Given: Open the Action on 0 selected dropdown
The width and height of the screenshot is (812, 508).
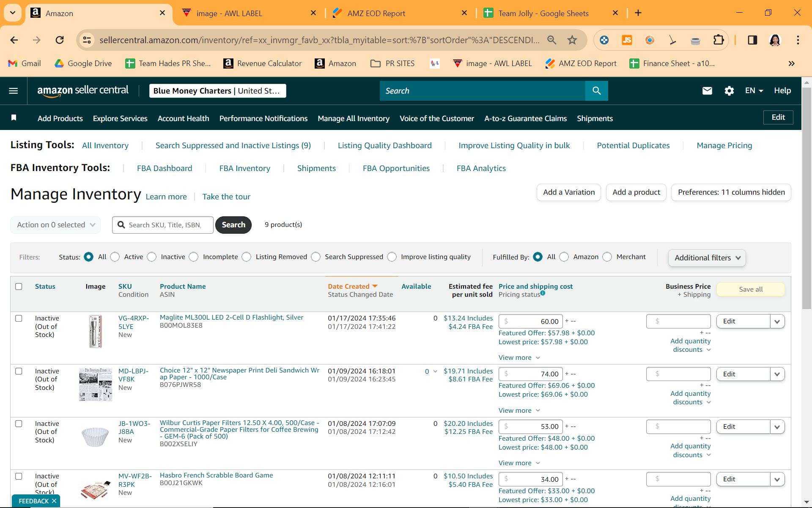Looking at the screenshot, I should click(x=55, y=225).
